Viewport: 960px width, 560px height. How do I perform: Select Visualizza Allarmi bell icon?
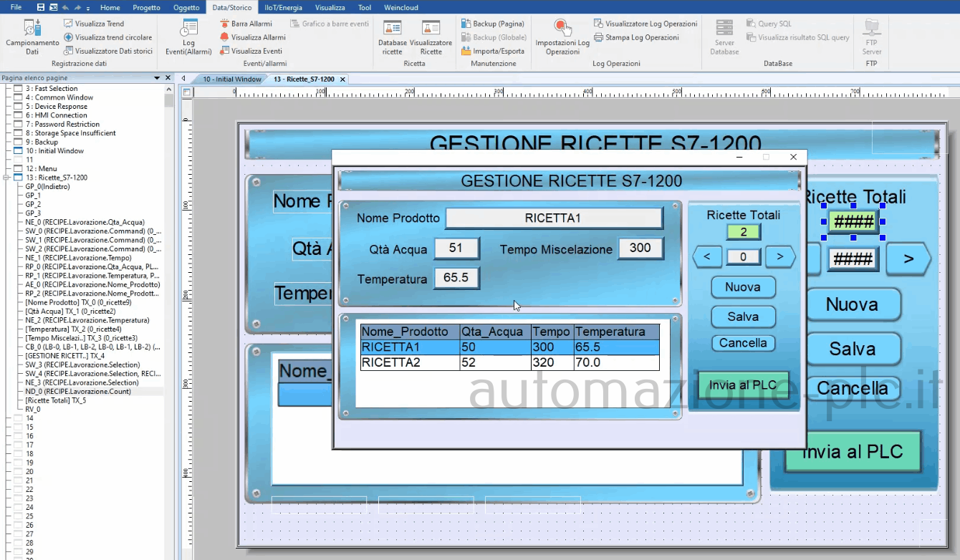224,37
